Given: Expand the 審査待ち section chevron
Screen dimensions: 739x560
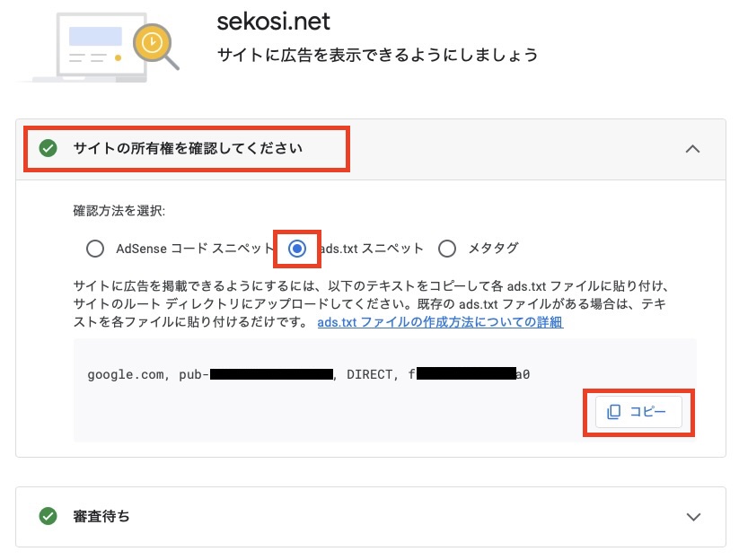Looking at the screenshot, I should tap(692, 517).
